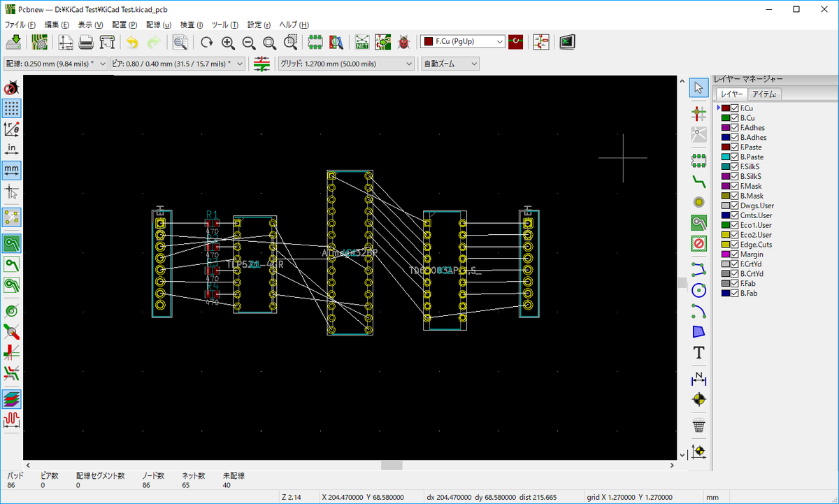The image size is (839, 504).
Task: Choose the add filled zone tool
Action: point(698,222)
